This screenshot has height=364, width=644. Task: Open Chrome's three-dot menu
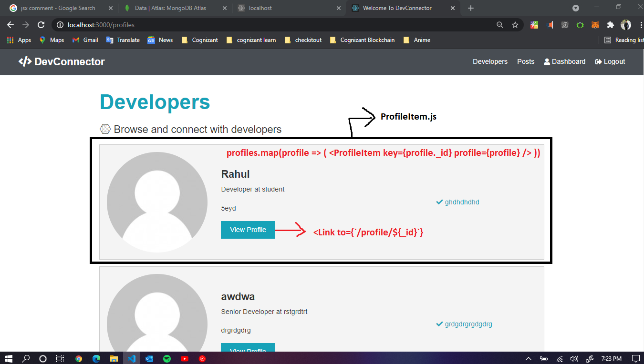pyautogui.click(x=641, y=25)
